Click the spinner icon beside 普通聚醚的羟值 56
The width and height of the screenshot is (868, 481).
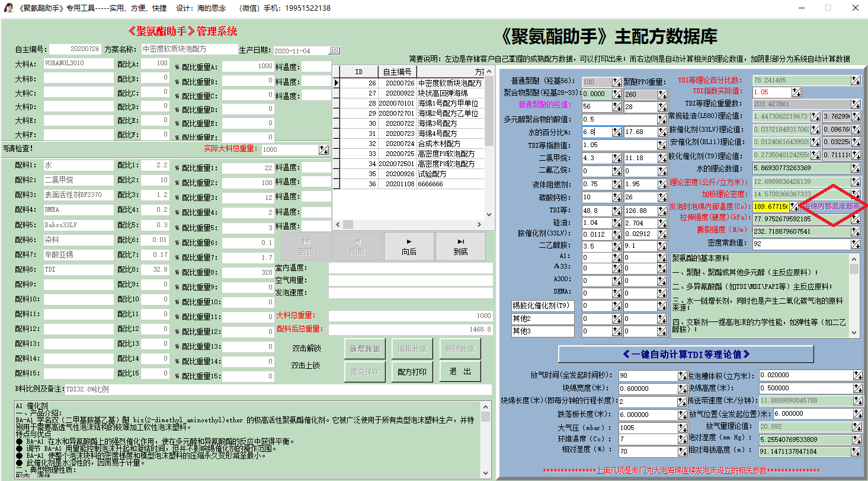[x=617, y=106]
